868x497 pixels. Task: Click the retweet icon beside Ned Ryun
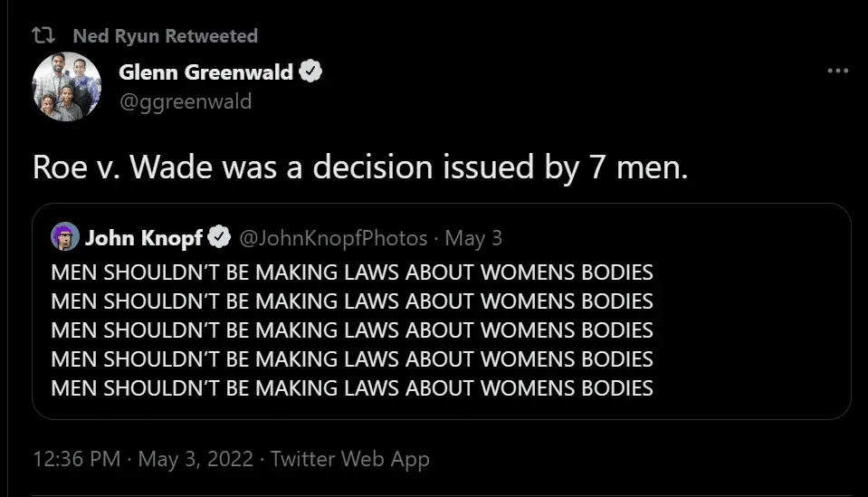[43, 36]
